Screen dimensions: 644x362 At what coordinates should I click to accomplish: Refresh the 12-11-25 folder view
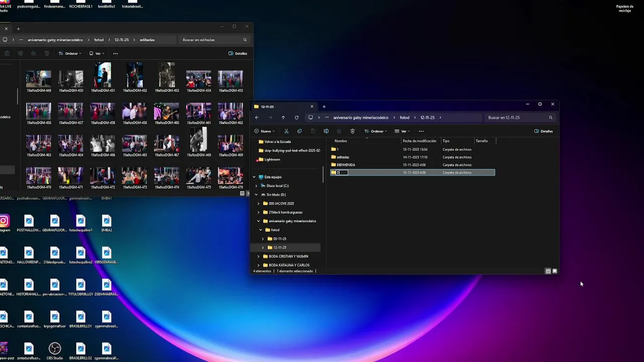(x=296, y=118)
